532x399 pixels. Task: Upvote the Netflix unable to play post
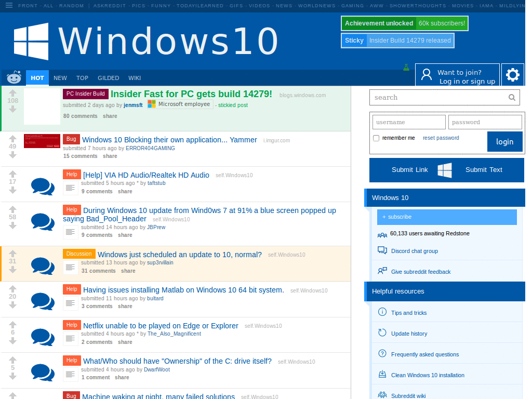tap(12, 324)
